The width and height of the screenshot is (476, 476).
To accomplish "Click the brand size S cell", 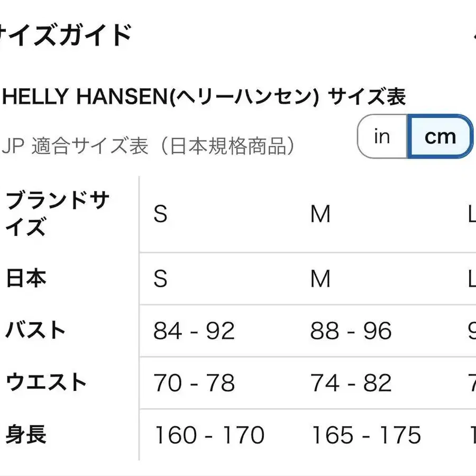I will click(160, 214).
